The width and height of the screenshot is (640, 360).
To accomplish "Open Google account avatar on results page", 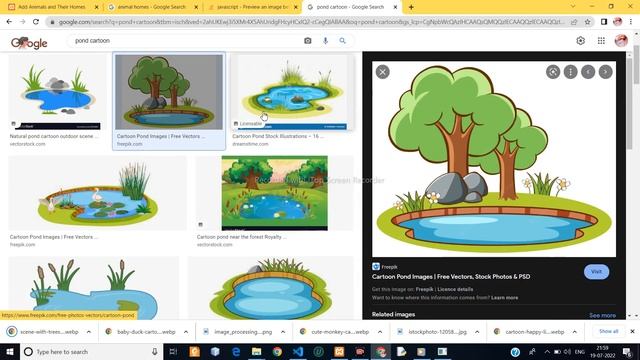I will point(621,41).
